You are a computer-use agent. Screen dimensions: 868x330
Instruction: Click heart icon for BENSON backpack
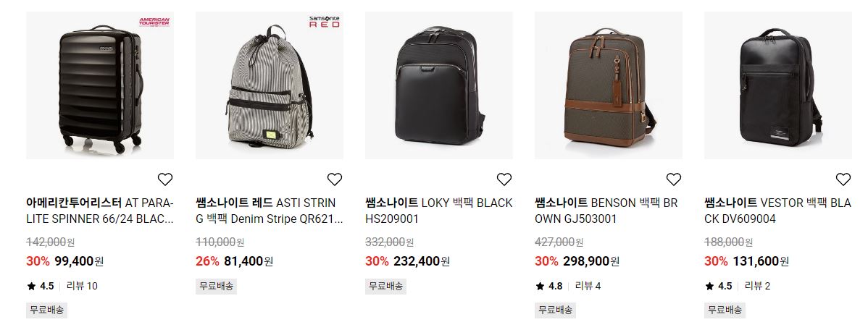[673, 179]
